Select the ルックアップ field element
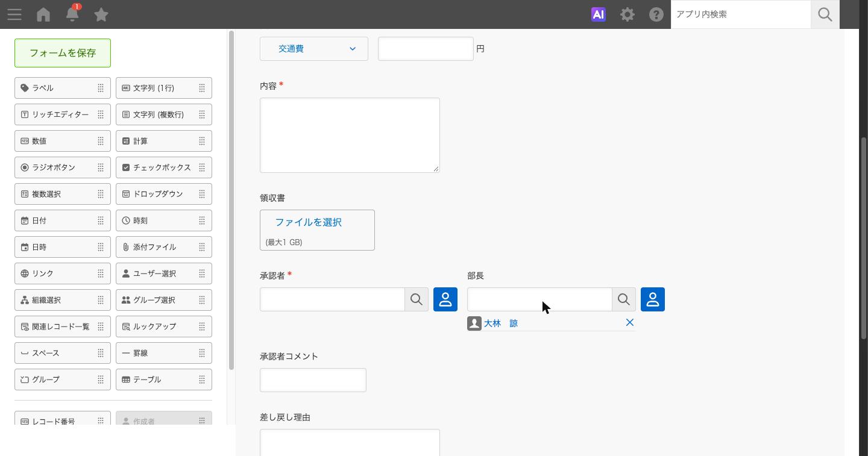Viewport: 868px width, 456px height. [164, 326]
